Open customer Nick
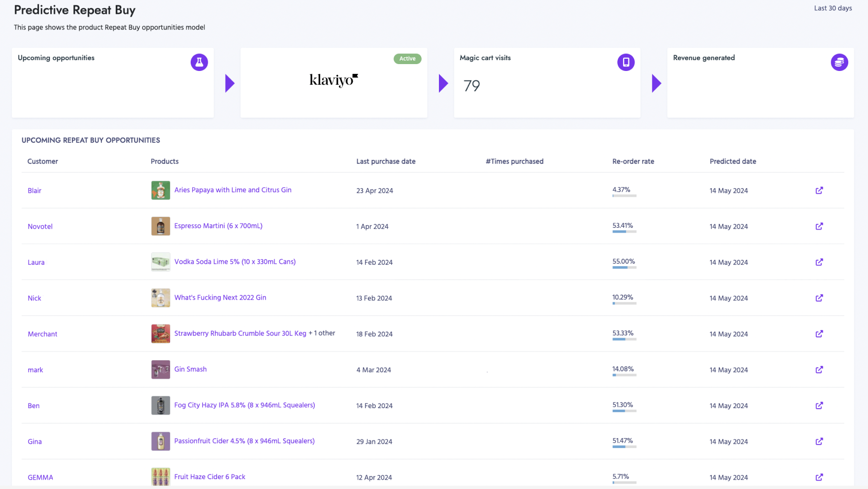This screenshot has height=489, width=868. [x=34, y=298]
